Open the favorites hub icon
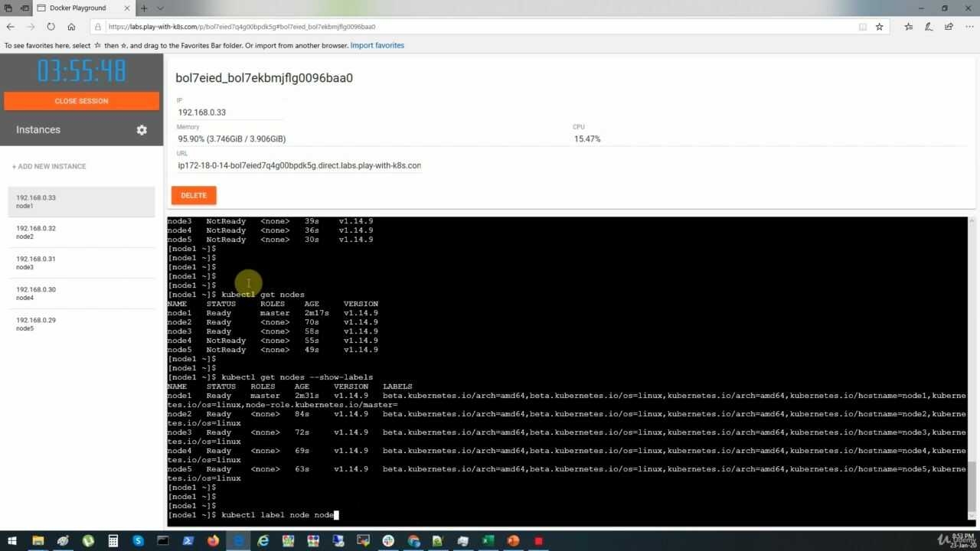The image size is (980, 551). (x=908, y=26)
